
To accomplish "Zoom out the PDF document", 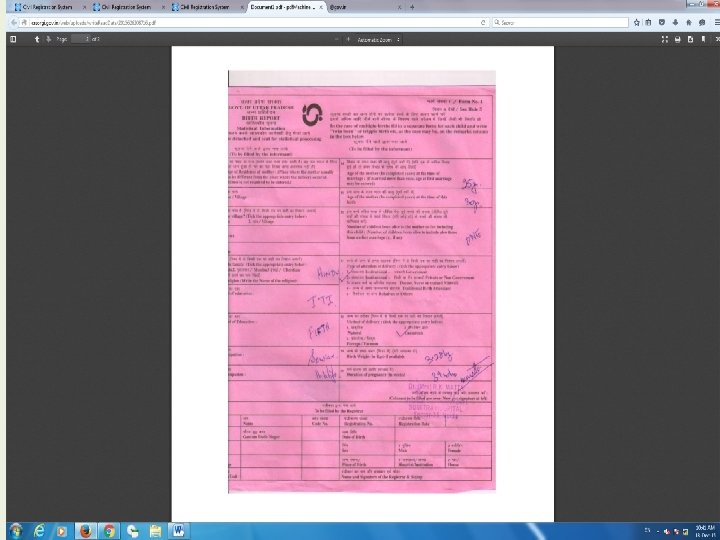I will coord(337,39).
